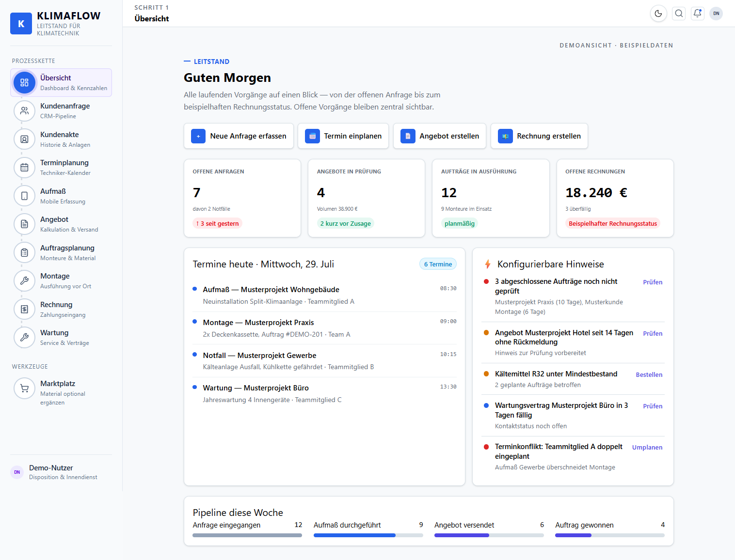Open the Montage wrench icon
Viewport: 735px width, 560px height.
click(24, 281)
